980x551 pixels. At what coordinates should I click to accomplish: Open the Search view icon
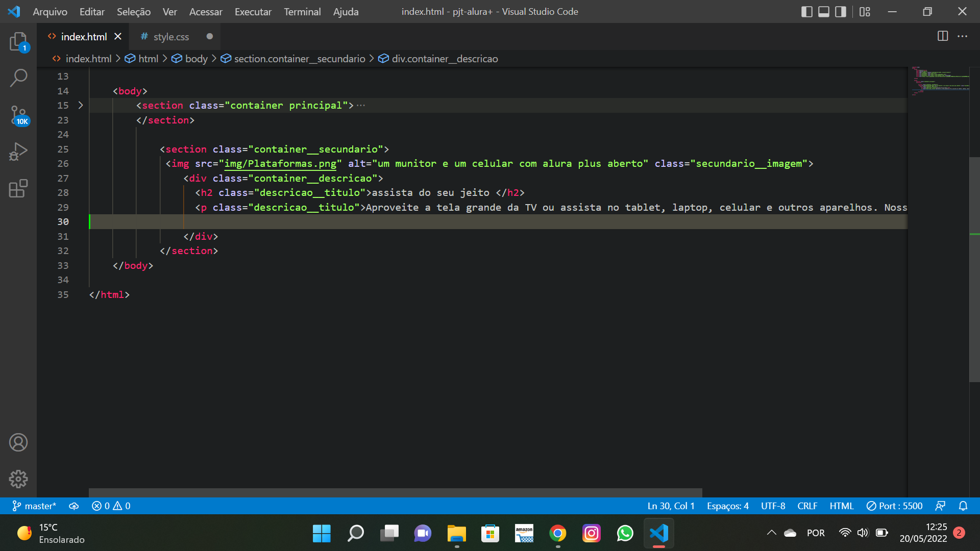pyautogui.click(x=18, y=78)
